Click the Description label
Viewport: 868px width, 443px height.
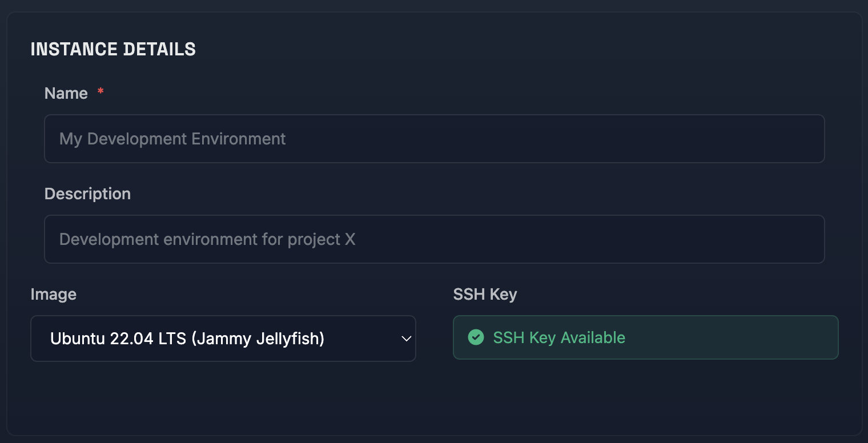tap(87, 194)
